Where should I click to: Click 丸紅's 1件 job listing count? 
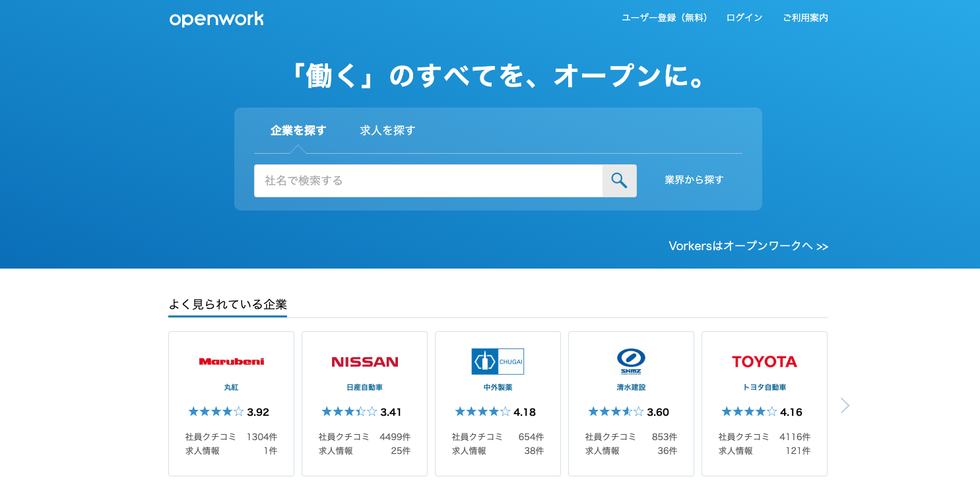[271, 451]
